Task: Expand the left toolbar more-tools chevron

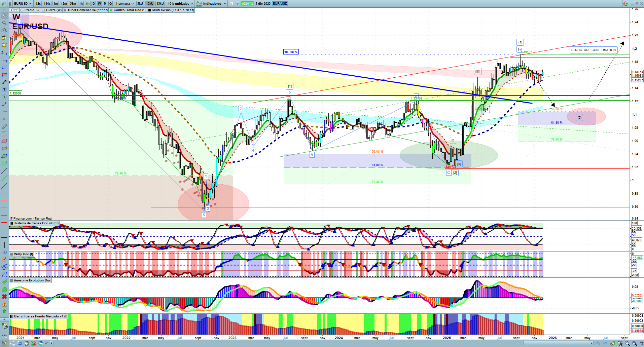Action: tap(4, 319)
